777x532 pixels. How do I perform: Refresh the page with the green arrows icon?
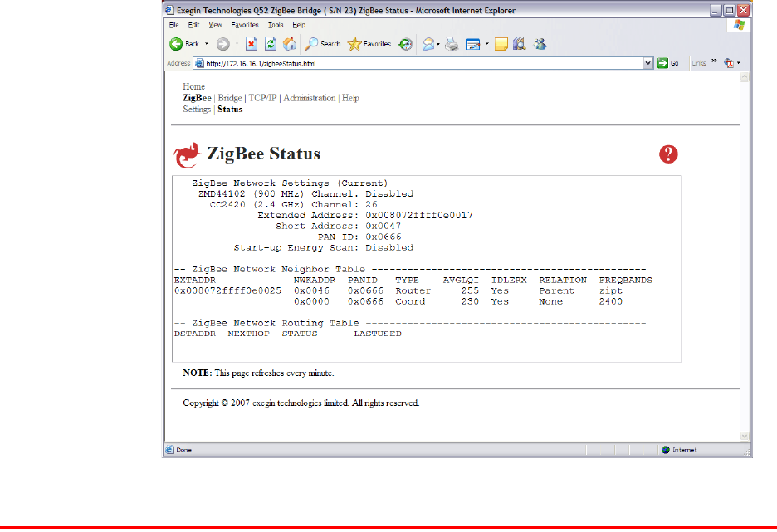271,44
